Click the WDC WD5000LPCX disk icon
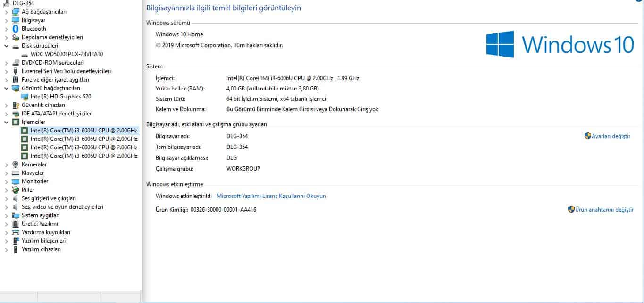 [25, 54]
